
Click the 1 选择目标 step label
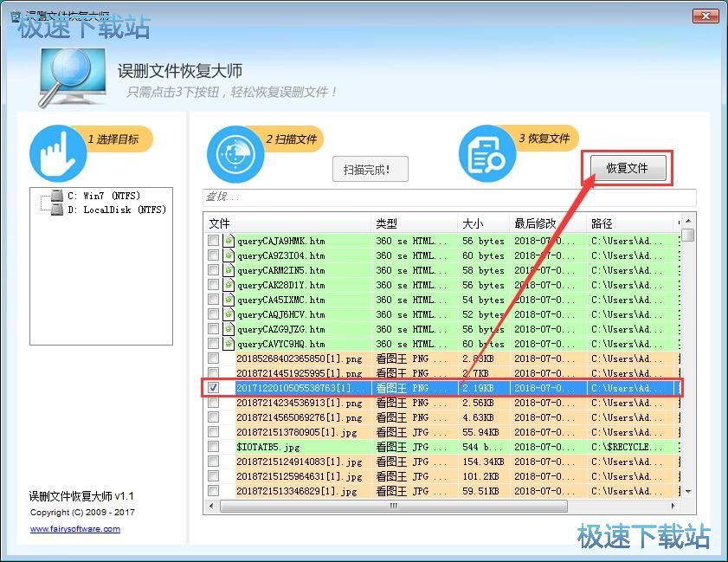(x=113, y=139)
